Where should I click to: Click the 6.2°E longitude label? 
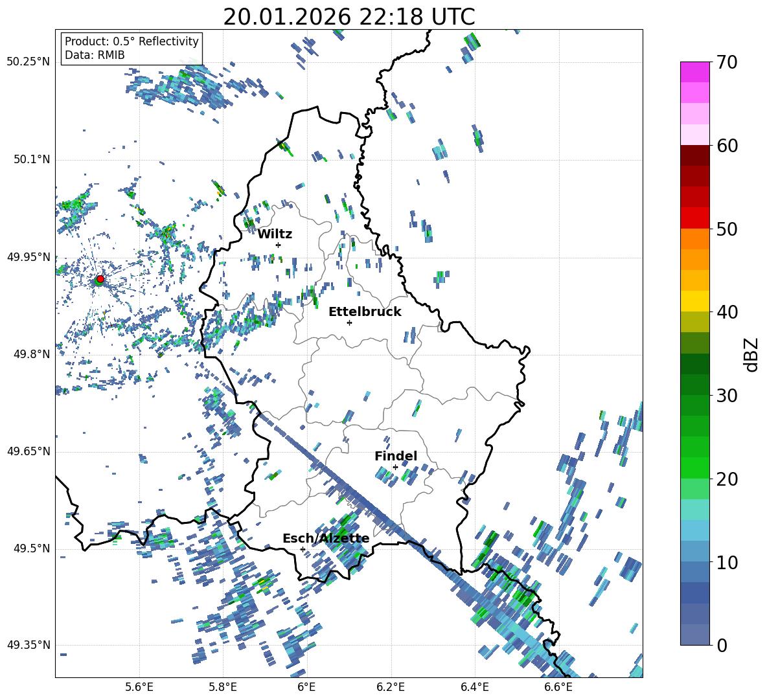point(391,687)
